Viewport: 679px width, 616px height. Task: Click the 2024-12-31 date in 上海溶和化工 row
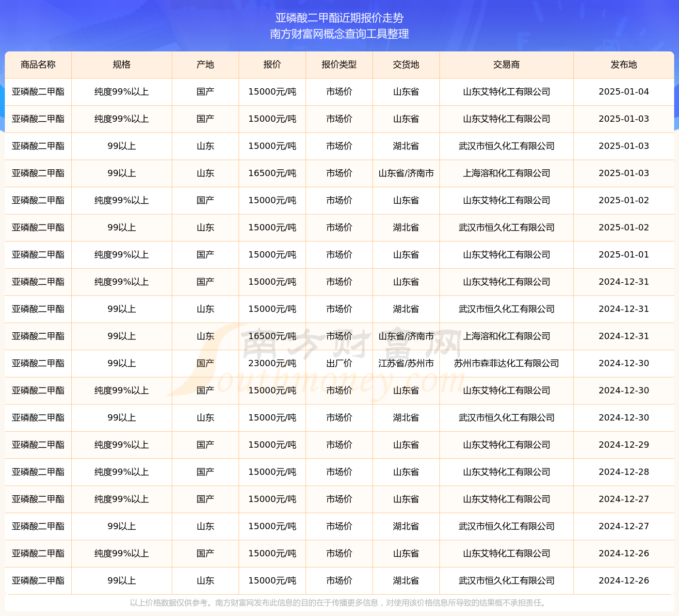pyautogui.click(x=624, y=336)
